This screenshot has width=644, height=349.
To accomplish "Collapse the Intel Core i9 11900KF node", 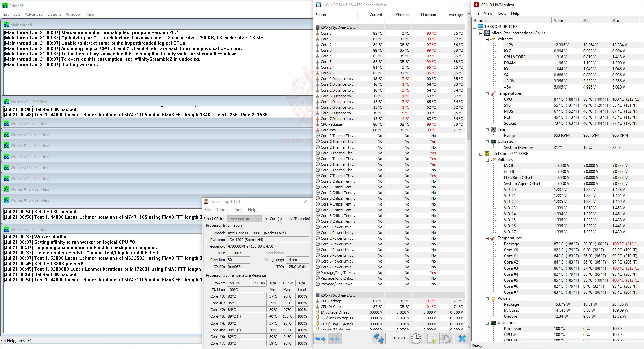I will click(481, 154).
